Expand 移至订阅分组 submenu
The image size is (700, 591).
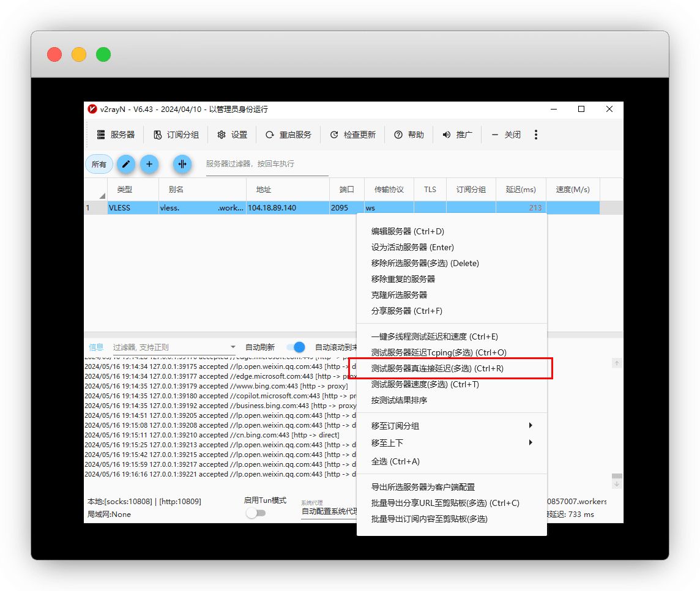point(452,426)
